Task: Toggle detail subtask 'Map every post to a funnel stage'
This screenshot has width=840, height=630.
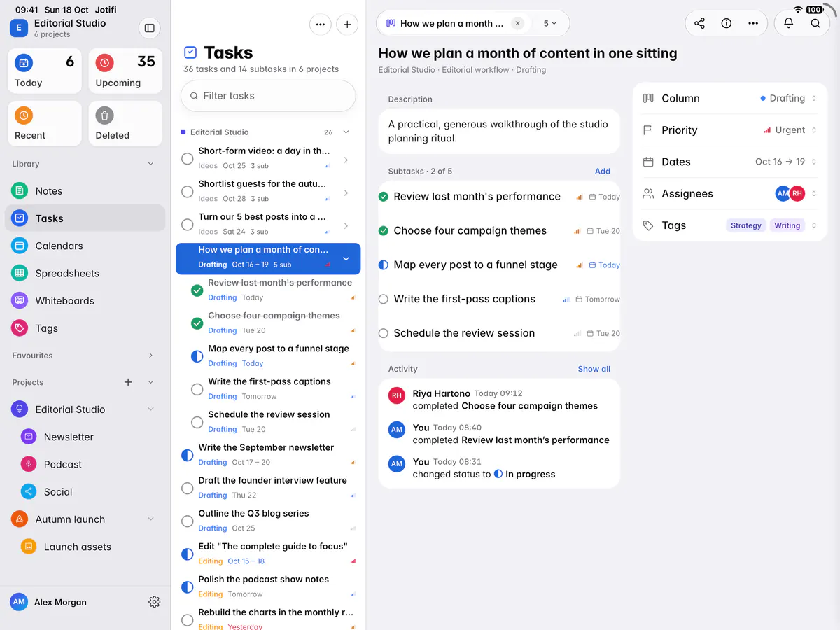Action: 384,265
